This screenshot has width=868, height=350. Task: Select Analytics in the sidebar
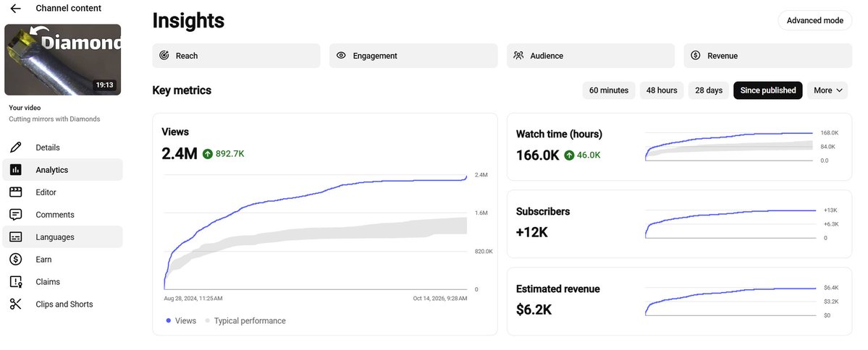[x=62, y=170]
